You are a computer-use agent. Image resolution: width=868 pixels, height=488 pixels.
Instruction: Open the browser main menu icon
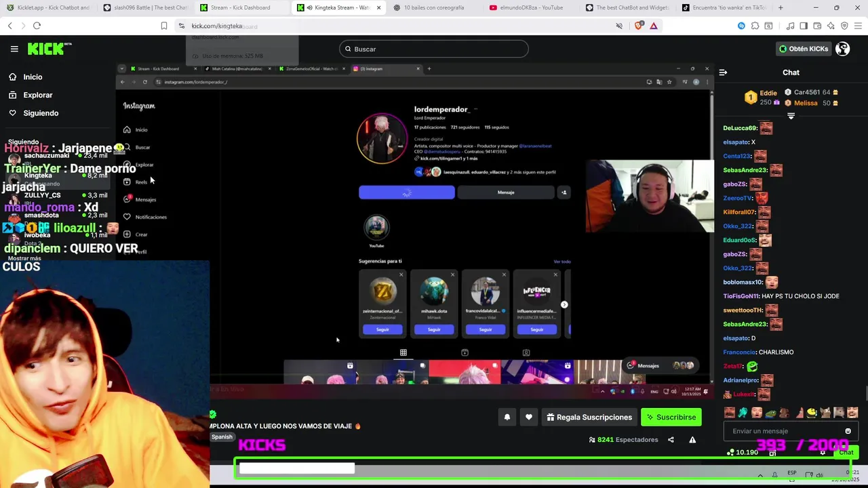pos(858,26)
